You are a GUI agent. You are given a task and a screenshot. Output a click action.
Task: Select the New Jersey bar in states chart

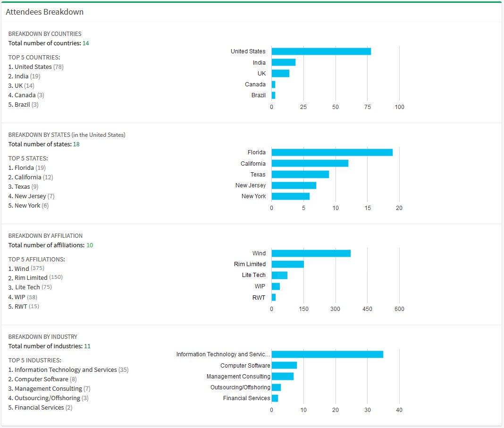coord(294,185)
